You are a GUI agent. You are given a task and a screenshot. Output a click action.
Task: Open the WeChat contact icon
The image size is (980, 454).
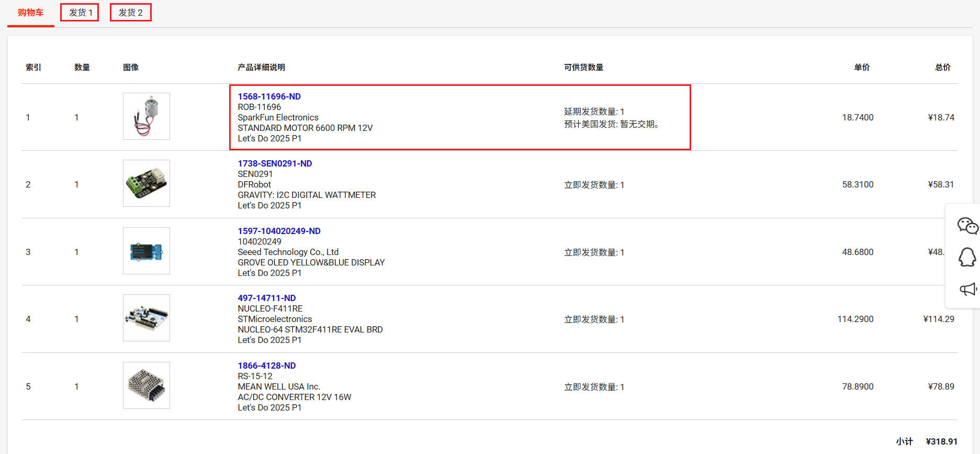click(967, 226)
